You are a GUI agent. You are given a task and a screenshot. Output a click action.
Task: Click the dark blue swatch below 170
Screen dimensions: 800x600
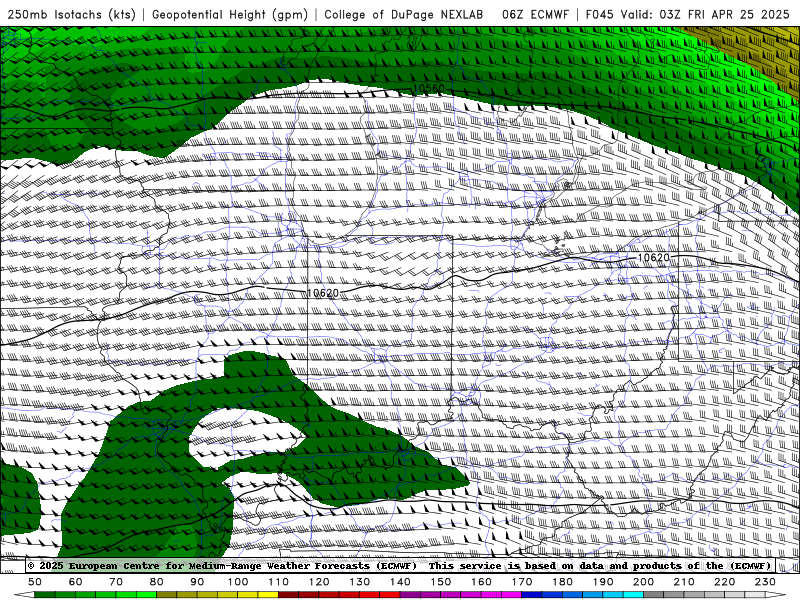[x=532, y=595]
